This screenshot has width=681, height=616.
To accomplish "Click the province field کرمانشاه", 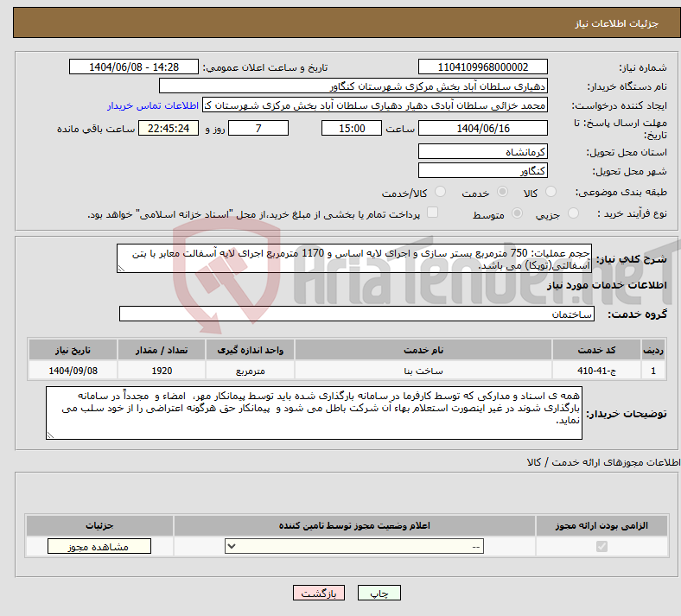I will pos(483,151).
